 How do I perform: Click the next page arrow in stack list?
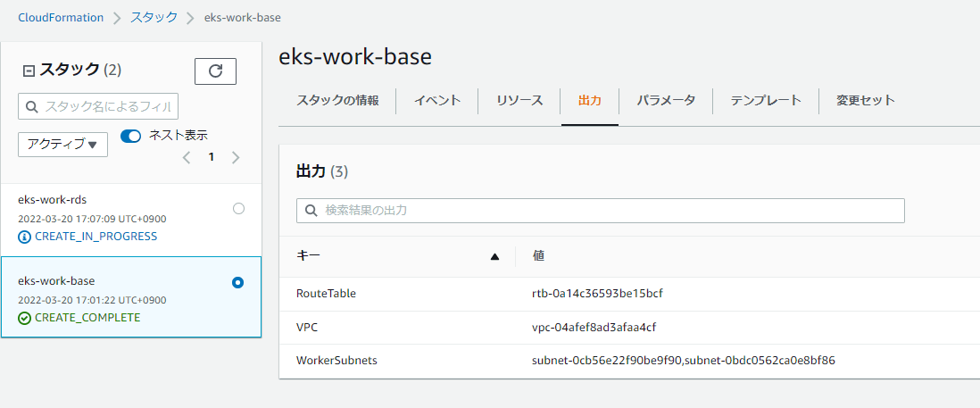click(236, 158)
